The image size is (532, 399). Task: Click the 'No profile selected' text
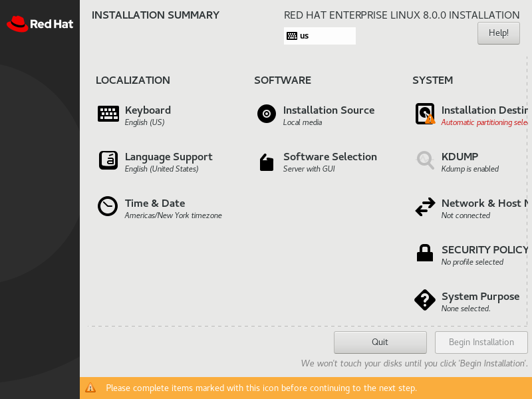point(472,262)
